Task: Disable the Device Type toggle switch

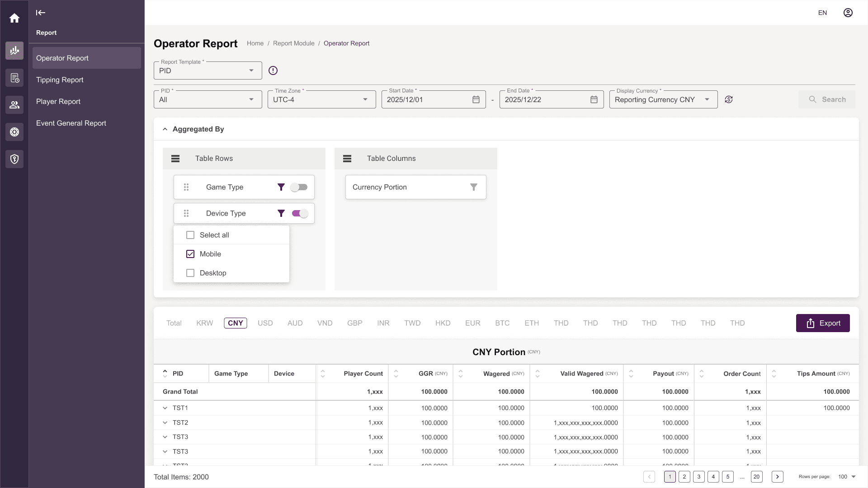Action: [x=300, y=213]
